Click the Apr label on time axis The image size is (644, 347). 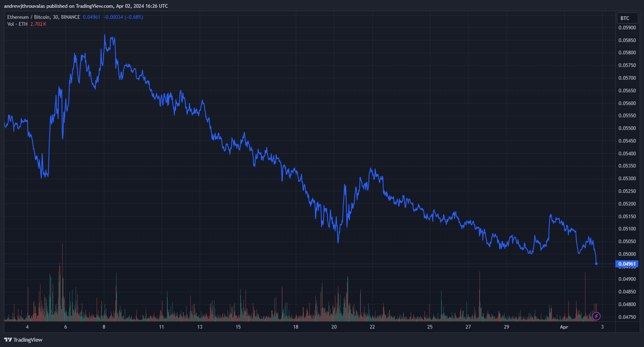click(x=564, y=327)
